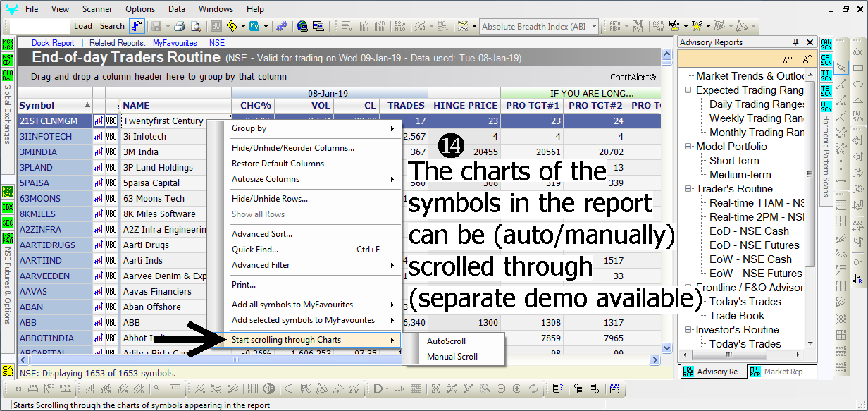Open the Options menu
Image resolution: width=868 pixels, height=411 pixels.
[140, 9]
